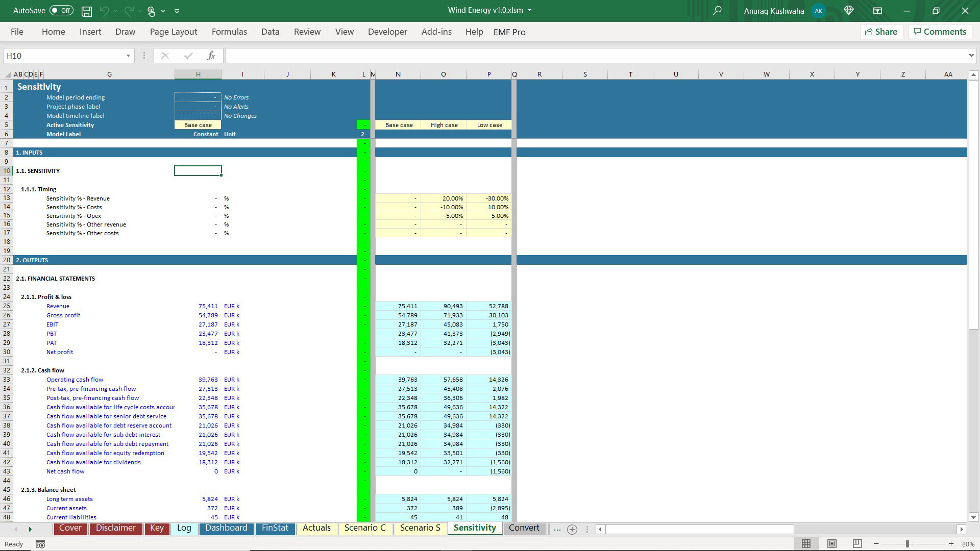
Task: Expand the formula bar chevron
Action: coord(971,56)
